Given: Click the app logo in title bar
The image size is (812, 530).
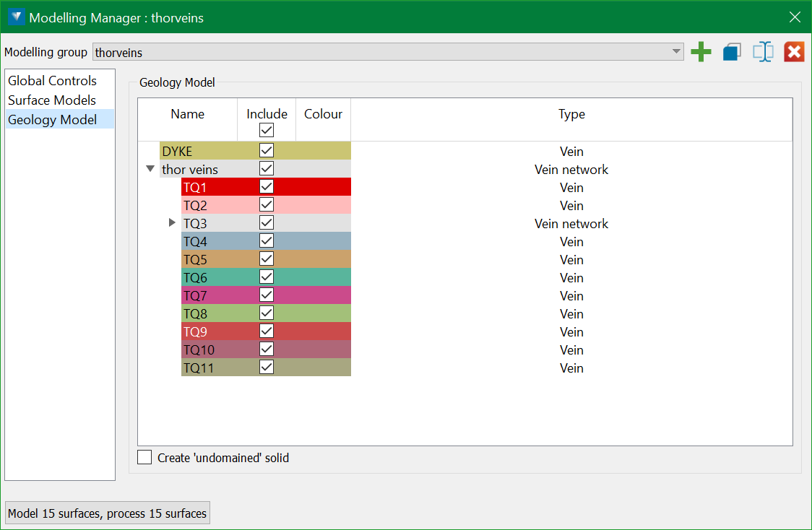Looking at the screenshot, I should (x=17, y=17).
